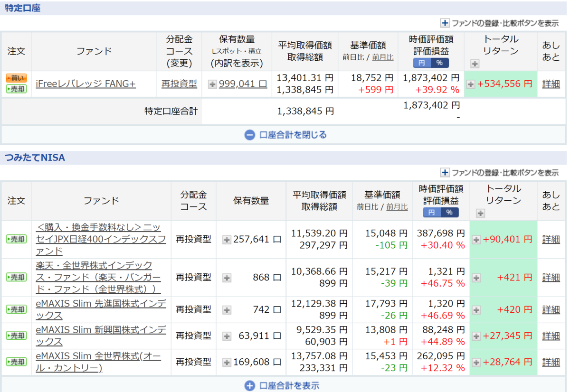Expand トータルリターン header plus icon in つみたてNISA table
Image resolution: width=570 pixels, height=392 pixels.
click(480, 213)
